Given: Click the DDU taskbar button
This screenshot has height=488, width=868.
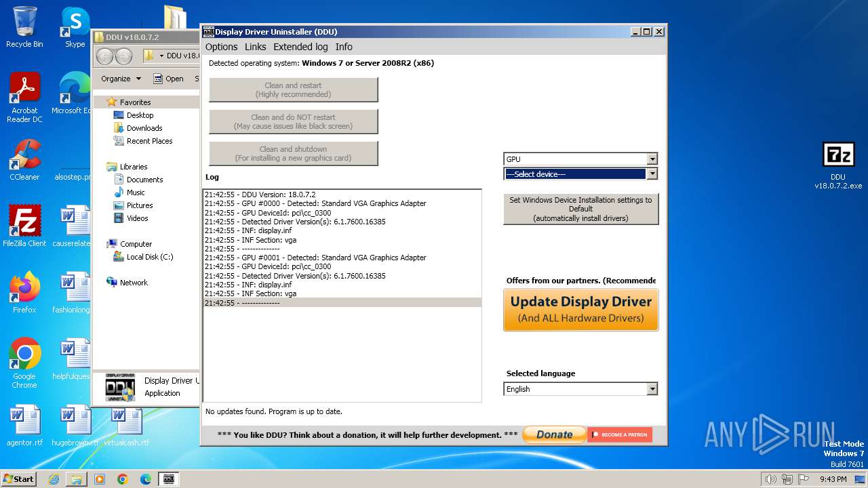Looking at the screenshot, I should tap(169, 479).
